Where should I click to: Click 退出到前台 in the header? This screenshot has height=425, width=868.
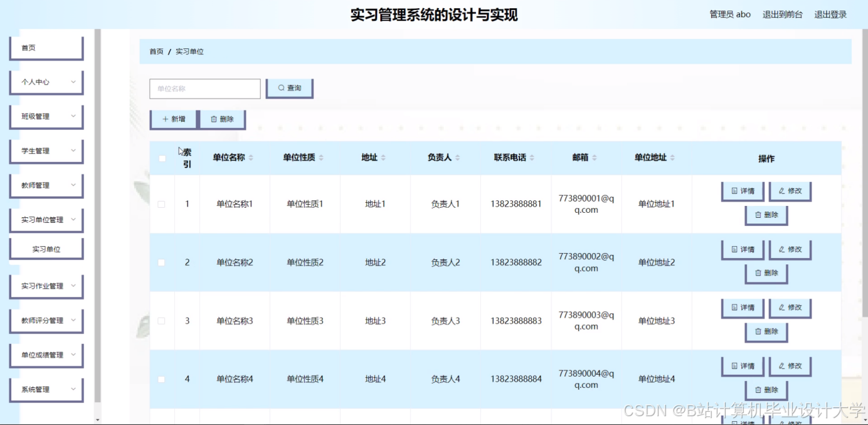(x=782, y=14)
